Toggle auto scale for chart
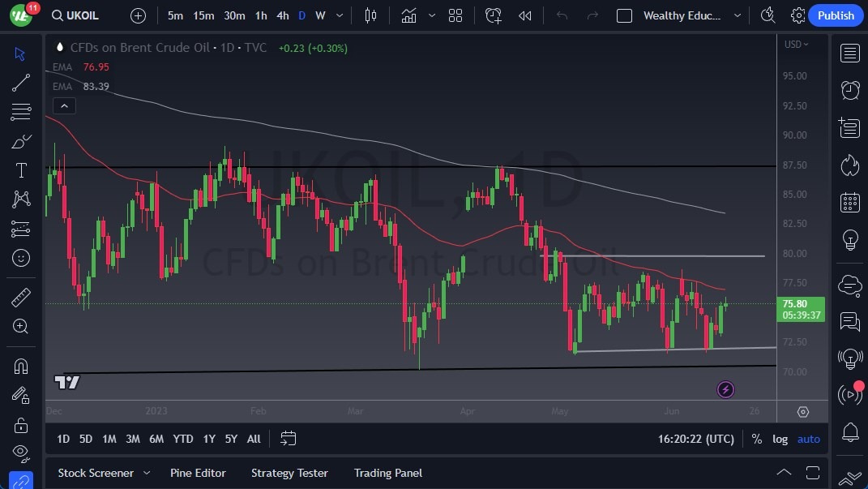The width and height of the screenshot is (868, 489). click(x=808, y=439)
